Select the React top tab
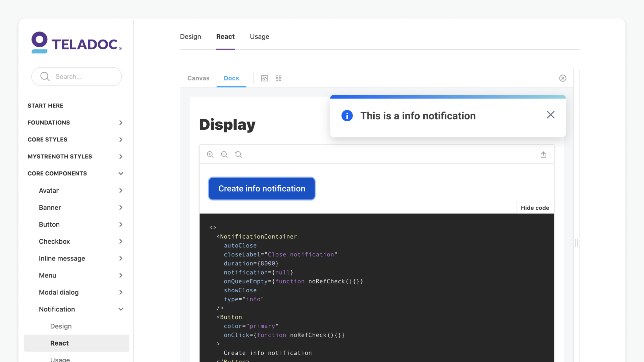 point(225,37)
